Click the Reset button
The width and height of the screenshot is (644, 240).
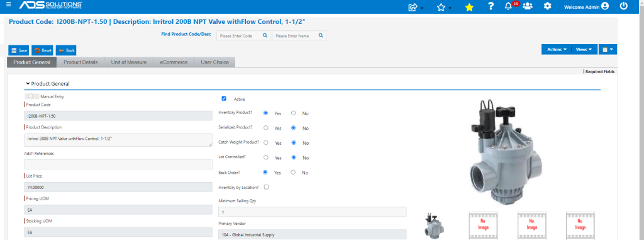tap(42, 50)
